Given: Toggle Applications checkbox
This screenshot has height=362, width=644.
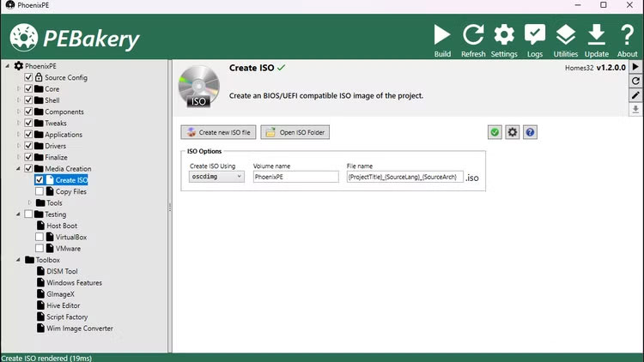Looking at the screenshot, I should (28, 134).
